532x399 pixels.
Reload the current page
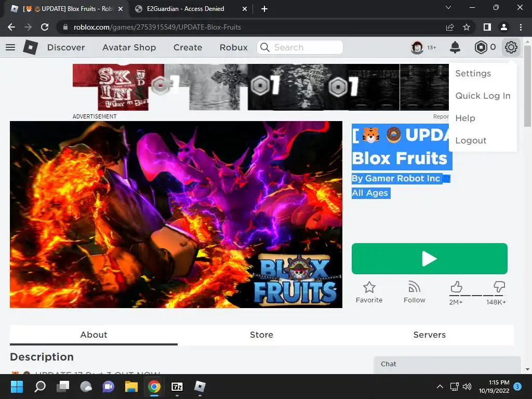coord(45,27)
